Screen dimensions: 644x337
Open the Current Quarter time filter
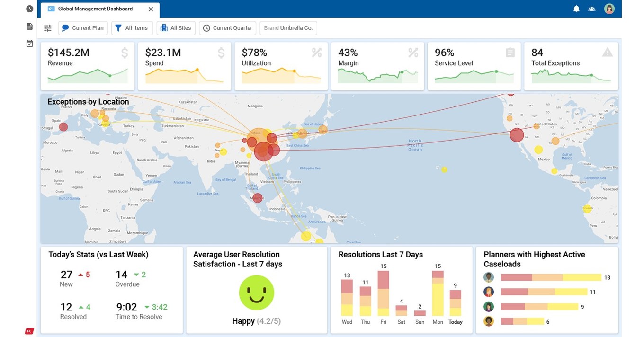pyautogui.click(x=227, y=28)
